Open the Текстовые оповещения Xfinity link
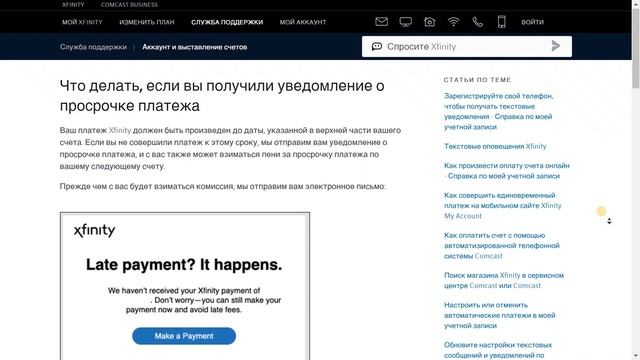640x360 pixels. (x=495, y=146)
